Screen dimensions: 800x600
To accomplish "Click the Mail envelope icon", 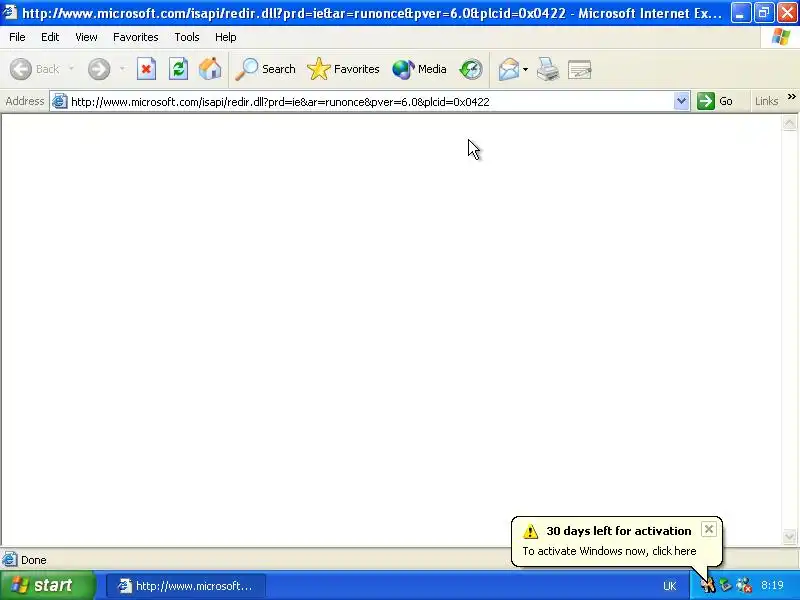I will [x=509, y=69].
